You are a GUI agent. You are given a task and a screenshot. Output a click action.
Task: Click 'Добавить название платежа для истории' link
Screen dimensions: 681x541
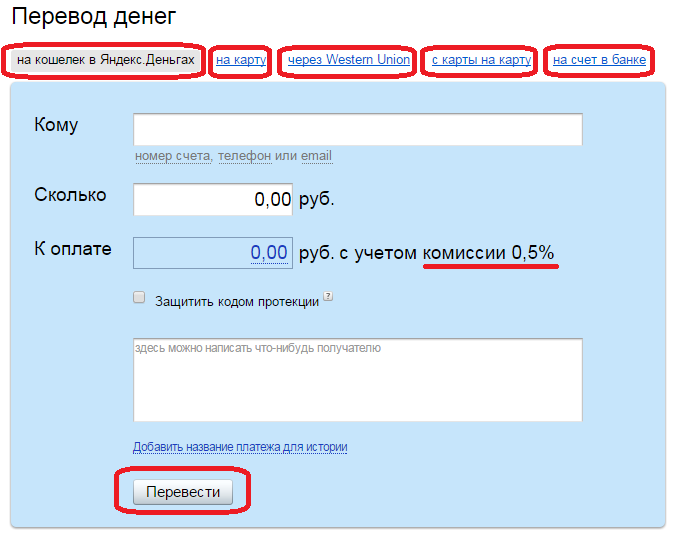pyautogui.click(x=240, y=447)
